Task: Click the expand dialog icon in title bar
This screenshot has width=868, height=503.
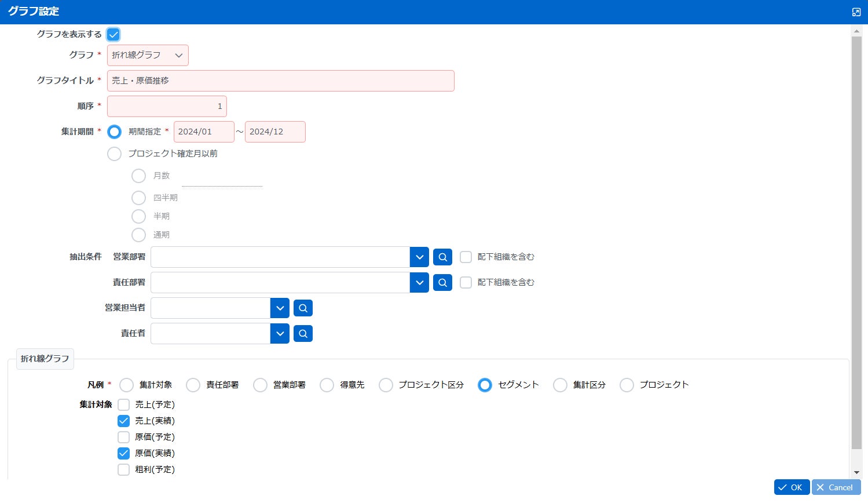Action: pyautogui.click(x=856, y=12)
